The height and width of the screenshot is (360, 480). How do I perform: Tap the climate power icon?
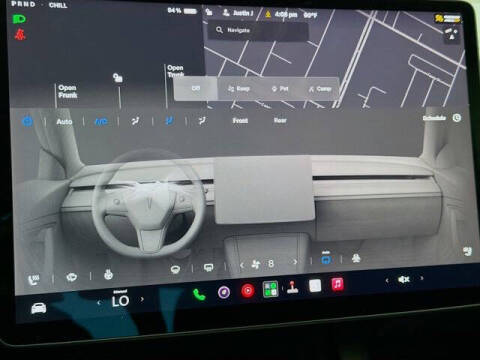[x=27, y=121]
